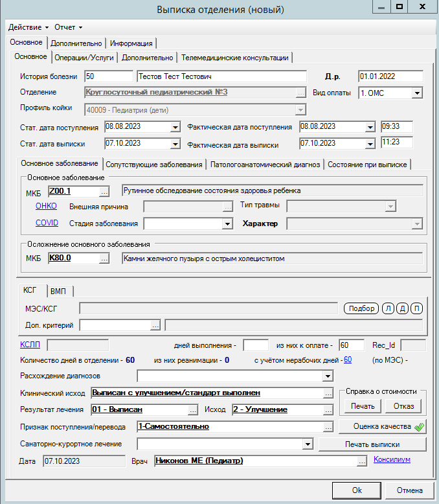The image size is (439, 504).
Task: Click the История болезни number field
Action: click(109, 76)
